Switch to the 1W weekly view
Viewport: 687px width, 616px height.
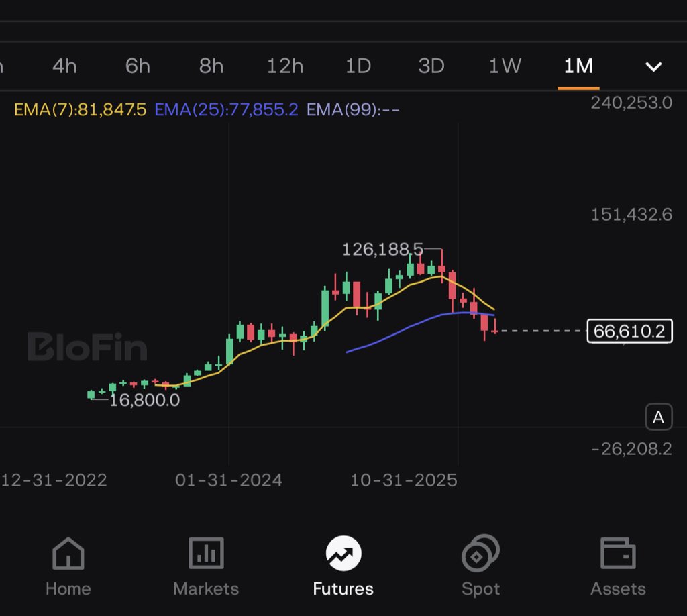tap(504, 66)
